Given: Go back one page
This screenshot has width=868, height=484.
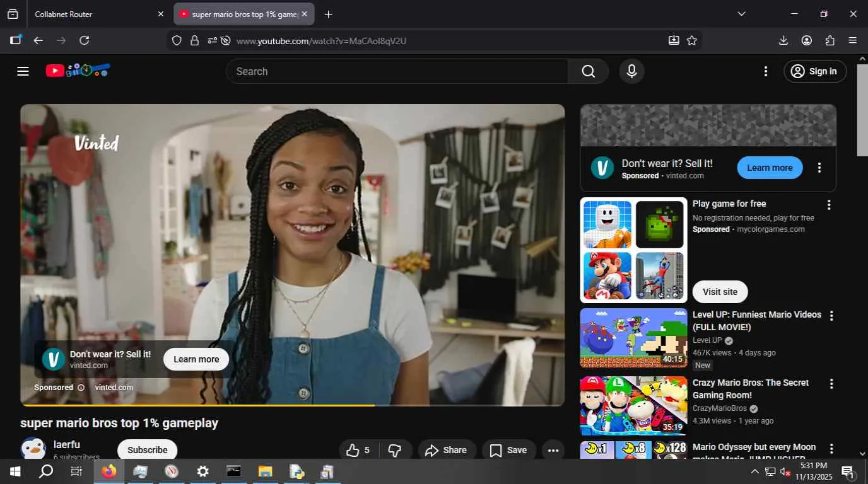Looking at the screenshot, I should 38,40.
